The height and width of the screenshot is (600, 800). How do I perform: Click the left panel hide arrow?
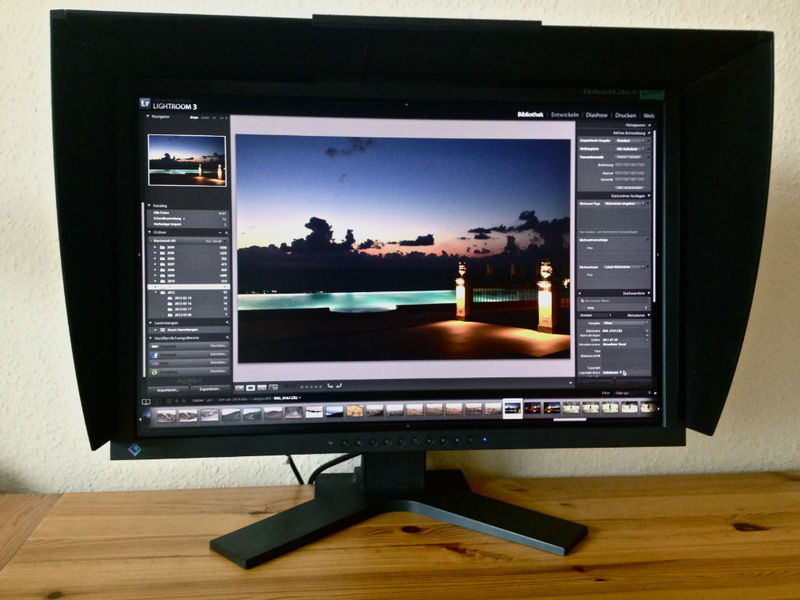tap(140, 254)
